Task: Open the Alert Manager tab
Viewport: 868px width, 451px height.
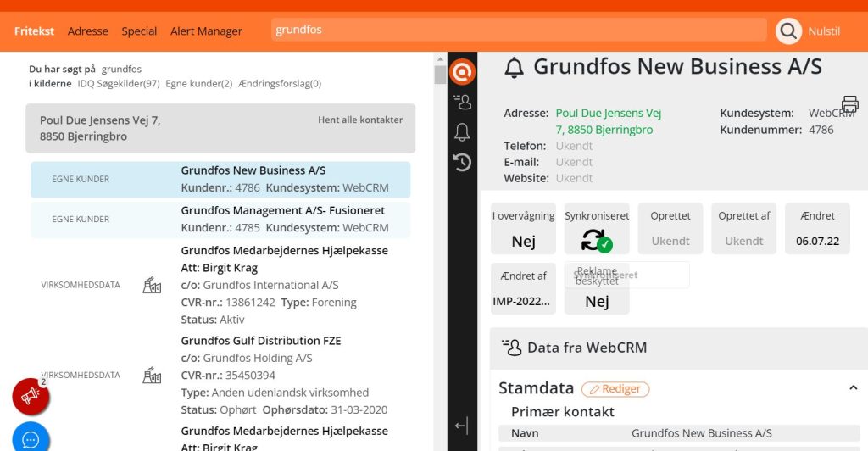Action: pos(206,31)
